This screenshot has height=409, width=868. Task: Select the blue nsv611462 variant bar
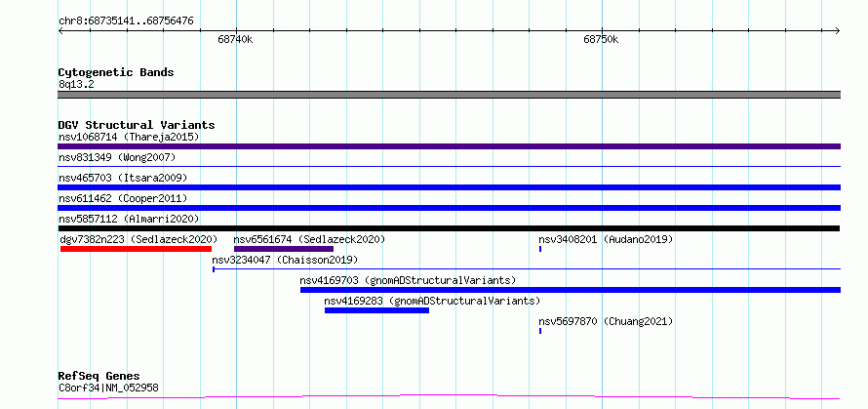(449, 208)
